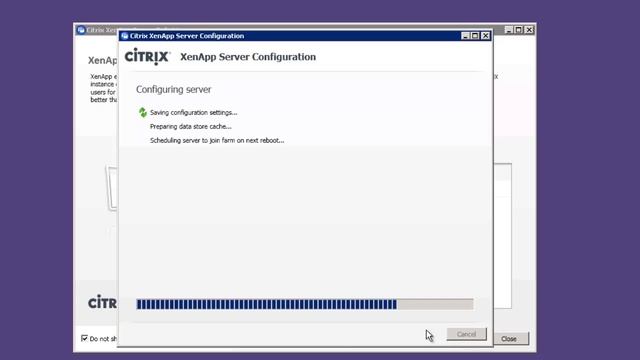Minimize the XenApp Server Configuration dialog

coord(465,36)
